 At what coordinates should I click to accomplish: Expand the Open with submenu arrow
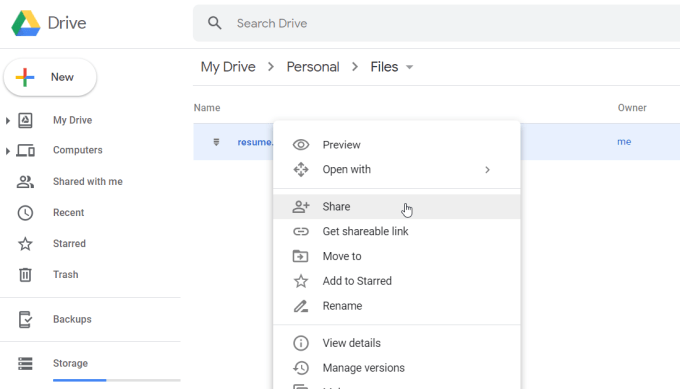pyautogui.click(x=487, y=170)
